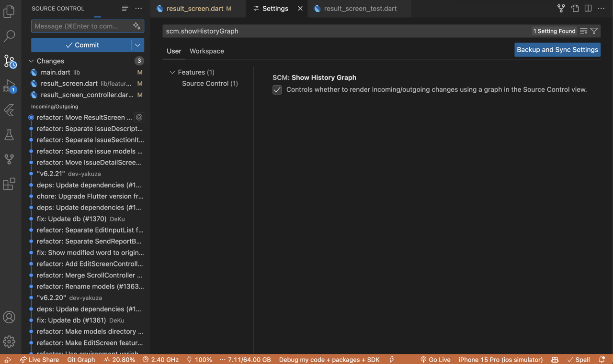Open editor more actions ellipsis
This screenshot has width=613, height=364.
[602, 8]
